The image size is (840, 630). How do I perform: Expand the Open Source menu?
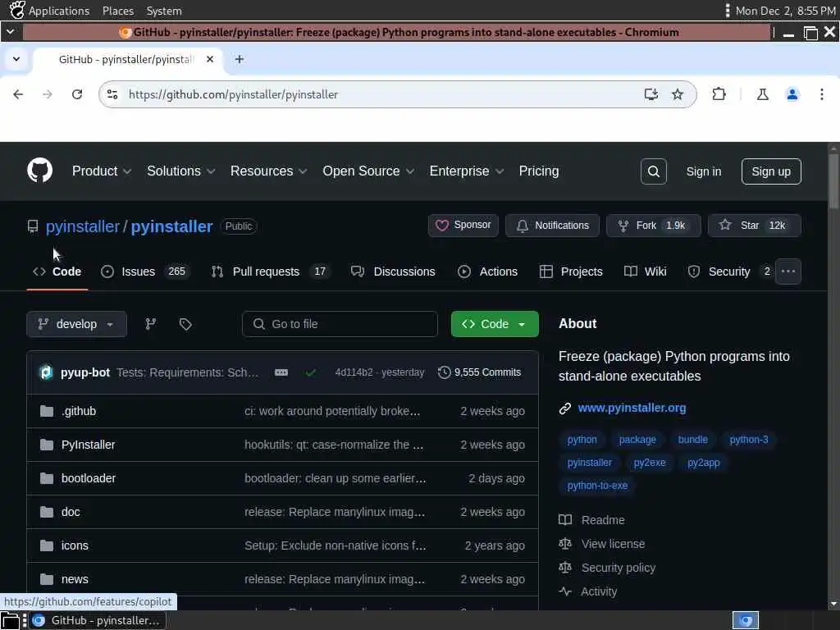(368, 171)
